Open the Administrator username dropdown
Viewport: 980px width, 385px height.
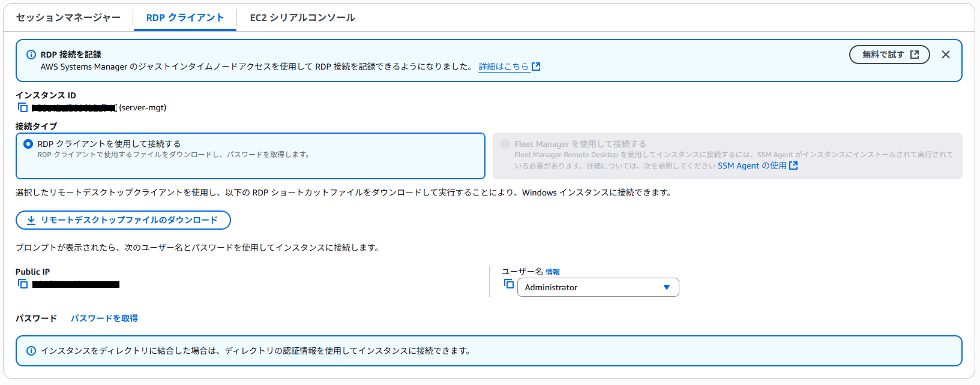tap(597, 287)
